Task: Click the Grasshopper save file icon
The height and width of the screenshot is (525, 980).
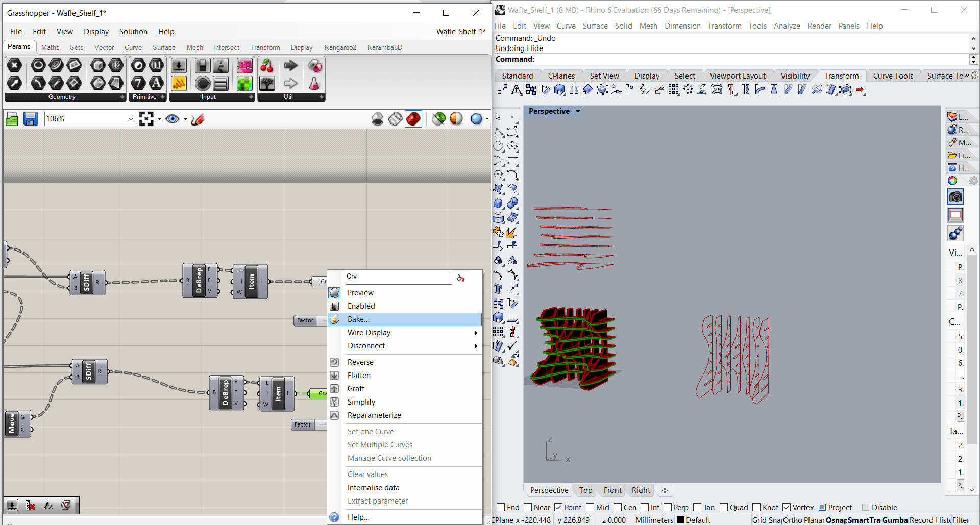Action: (x=31, y=119)
